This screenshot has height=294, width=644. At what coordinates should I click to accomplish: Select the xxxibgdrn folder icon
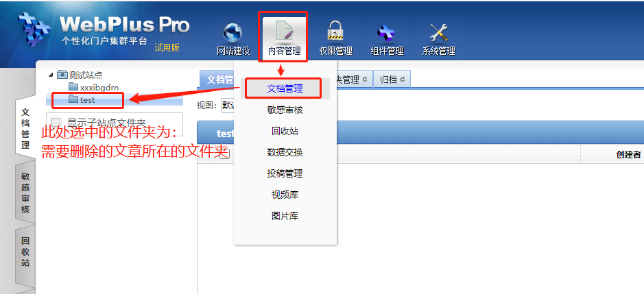tap(73, 86)
